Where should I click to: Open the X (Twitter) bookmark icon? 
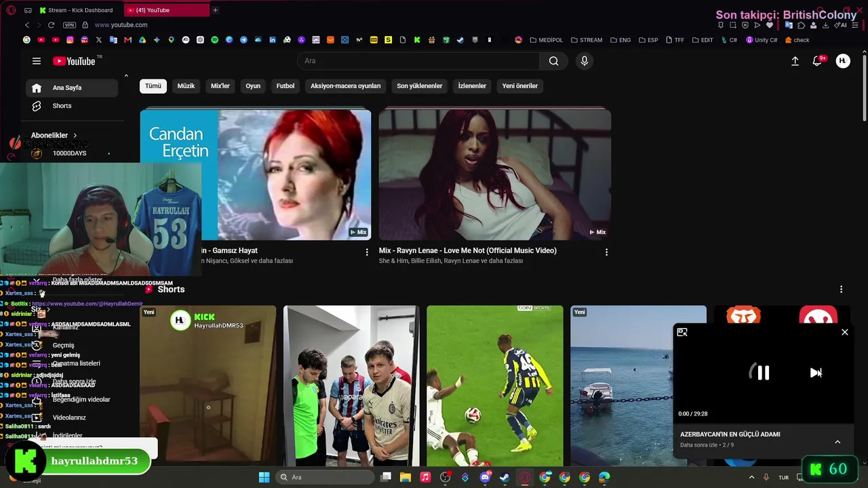coord(98,40)
